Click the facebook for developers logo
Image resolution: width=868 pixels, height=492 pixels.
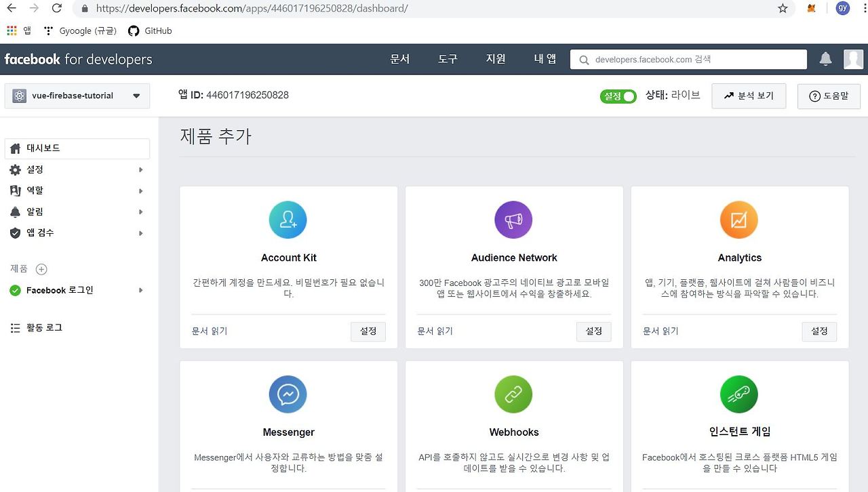(x=78, y=59)
